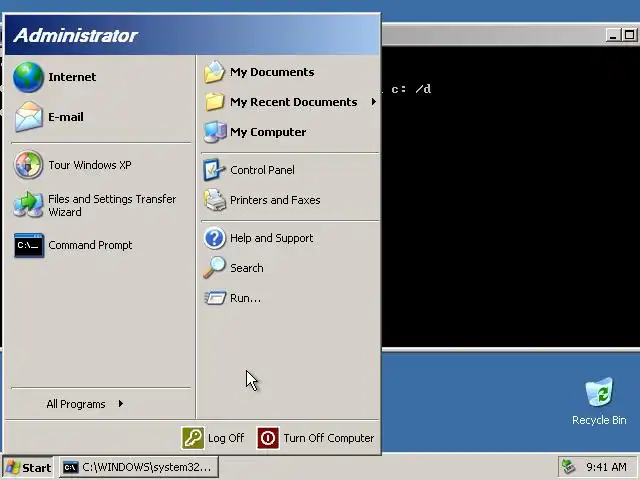Screen dimensions: 640x480
Task: Click the Command Prompt icon in Start menu
Action: point(29,245)
